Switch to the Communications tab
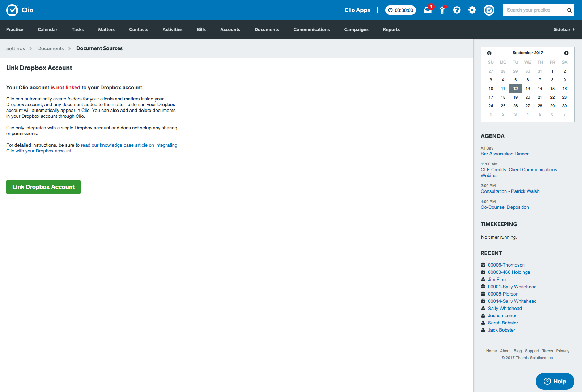The image size is (582, 392). point(311,30)
